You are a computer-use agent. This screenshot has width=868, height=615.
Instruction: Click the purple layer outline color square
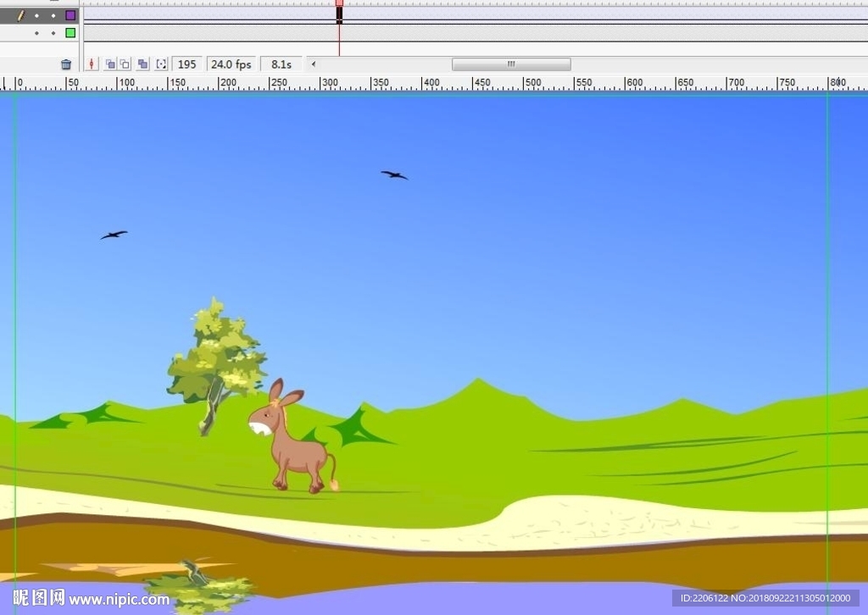[x=70, y=15]
